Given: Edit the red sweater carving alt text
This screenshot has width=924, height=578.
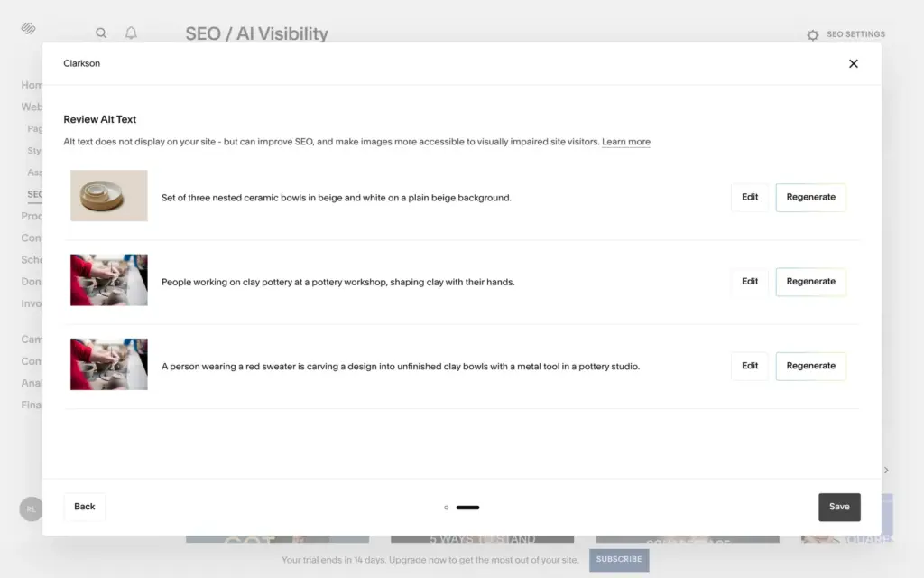Looking at the screenshot, I should click(x=750, y=367).
